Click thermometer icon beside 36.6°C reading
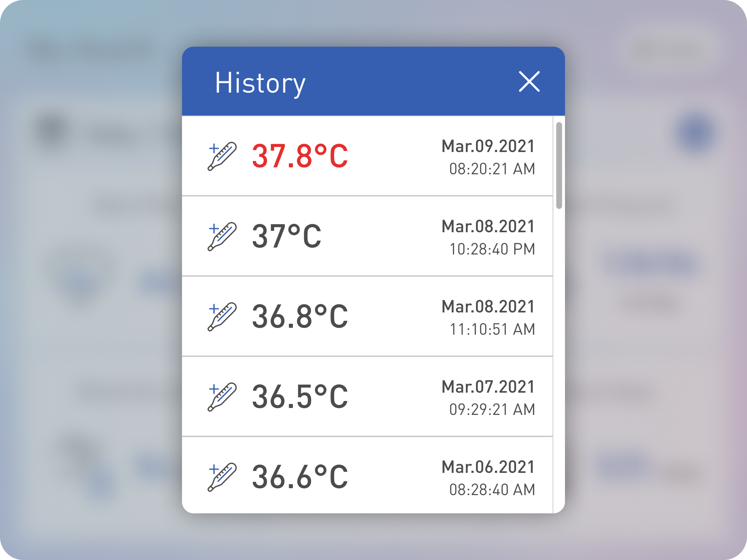The height and width of the screenshot is (560, 747). (x=222, y=477)
